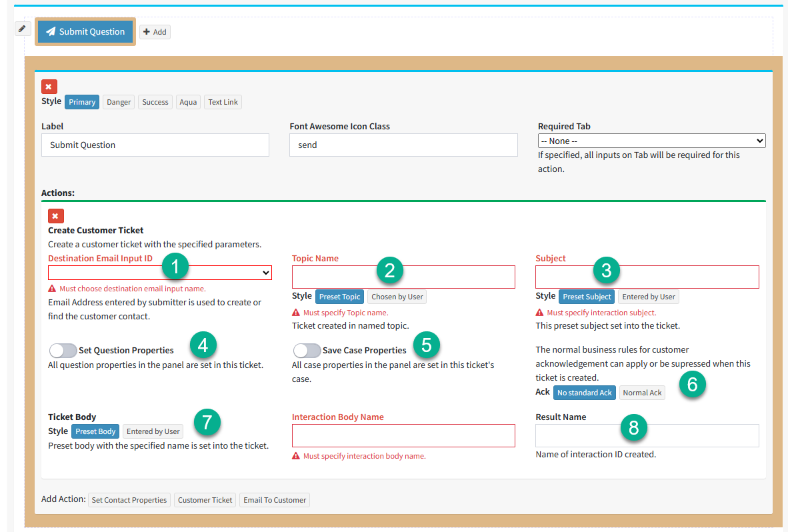Screen dimensions: 788x532
Task: Click the Add button with plus icon
Action: coord(155,32)
